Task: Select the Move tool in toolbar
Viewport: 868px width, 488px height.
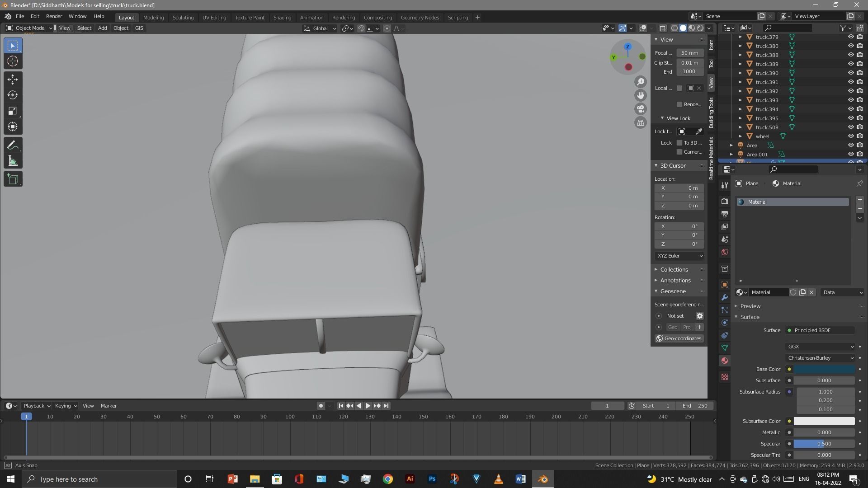Action: tap(13, 80)
